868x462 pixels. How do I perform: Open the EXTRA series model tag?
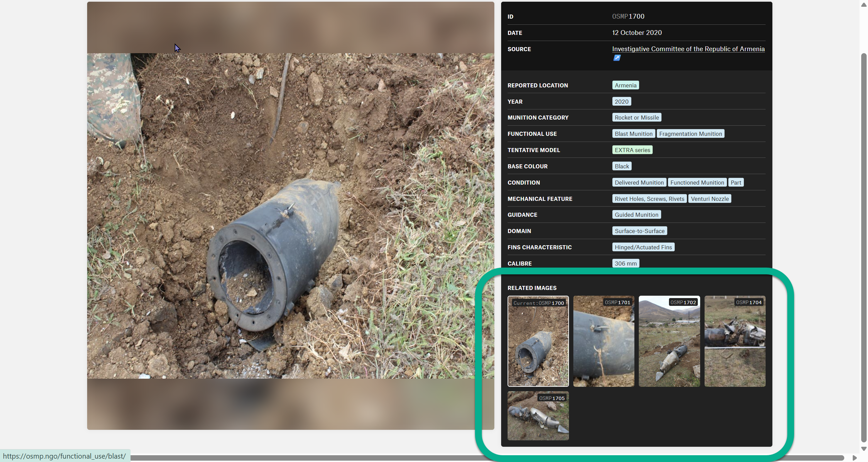[632, 150]
